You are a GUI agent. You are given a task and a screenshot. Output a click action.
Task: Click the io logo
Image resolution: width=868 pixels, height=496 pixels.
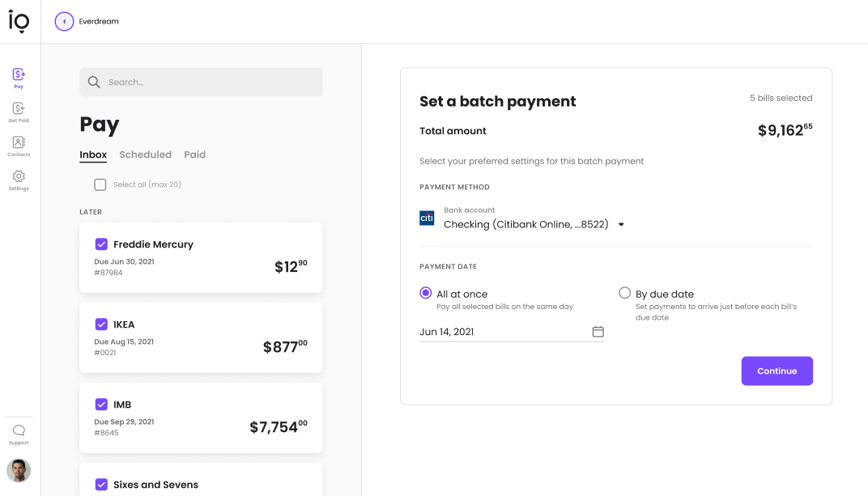(x=19, y=22)
